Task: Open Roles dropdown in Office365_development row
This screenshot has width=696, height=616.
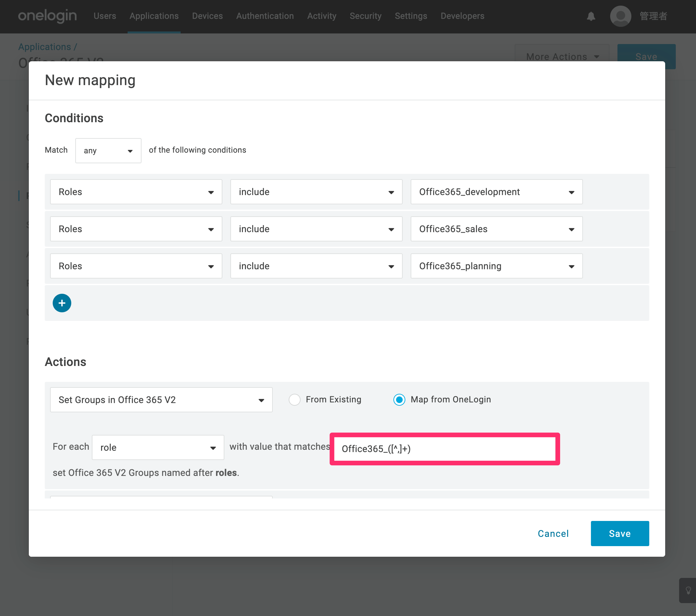Action: (136, 192)
